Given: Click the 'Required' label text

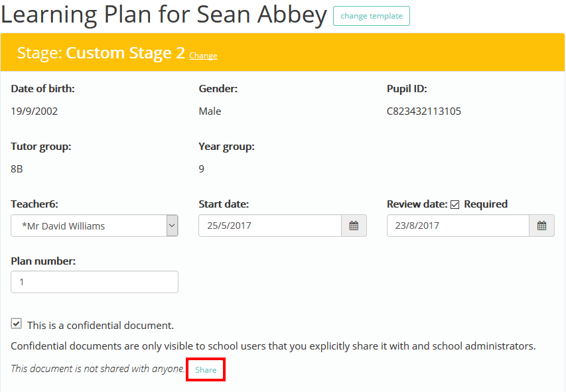Looking at the screenshot, I should click(486, 204).
